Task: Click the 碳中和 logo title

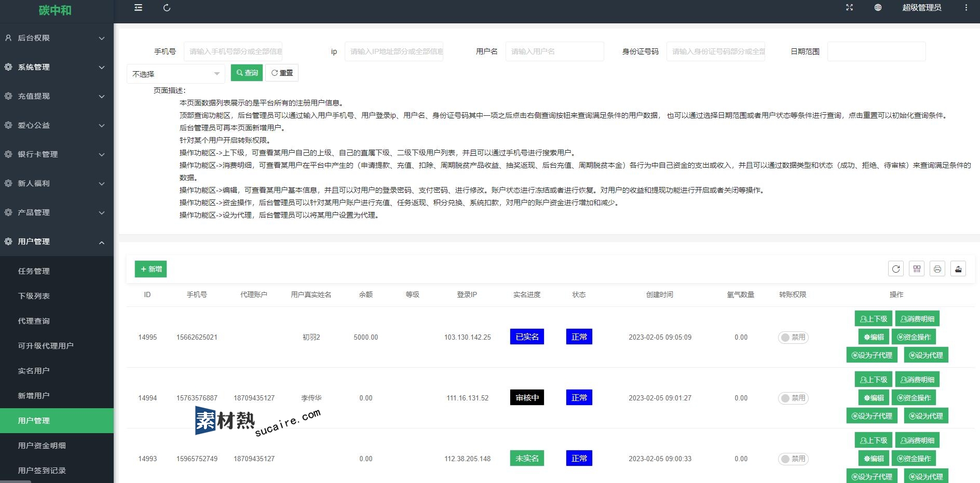Action: coord(55,10)
